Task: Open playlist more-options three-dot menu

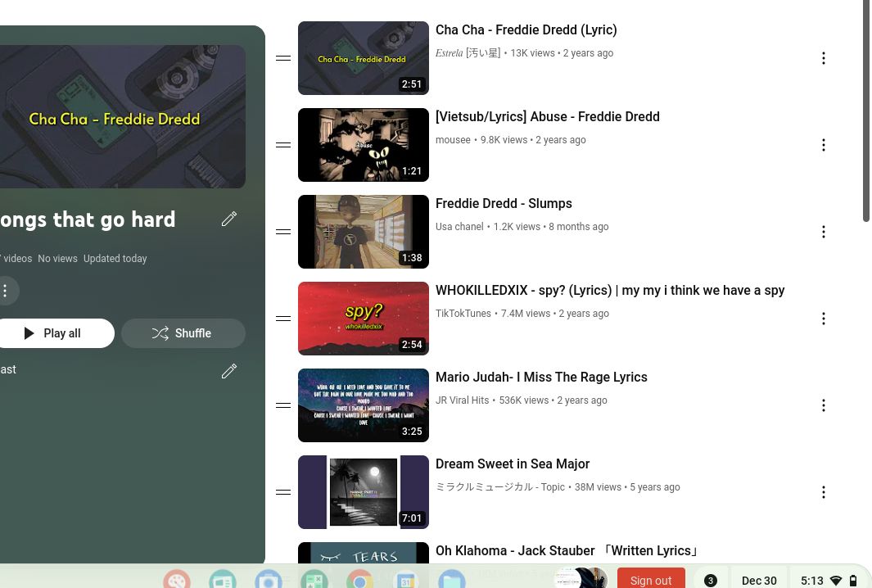Action: (x=5, y=291)
